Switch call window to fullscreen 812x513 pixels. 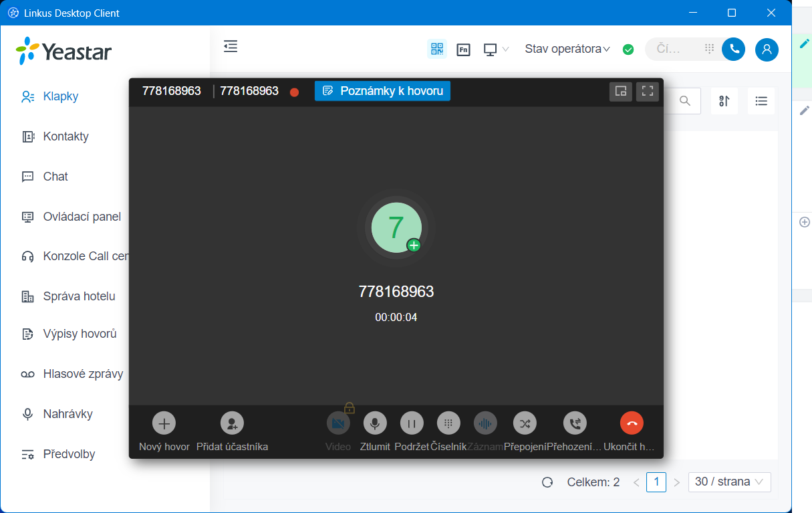coord(647,92)
